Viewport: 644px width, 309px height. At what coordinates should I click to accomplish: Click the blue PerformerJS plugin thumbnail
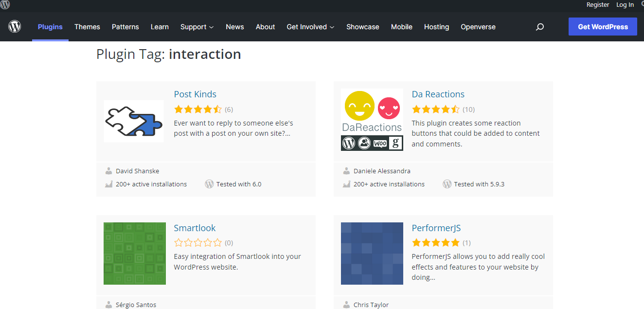point(372,254)
